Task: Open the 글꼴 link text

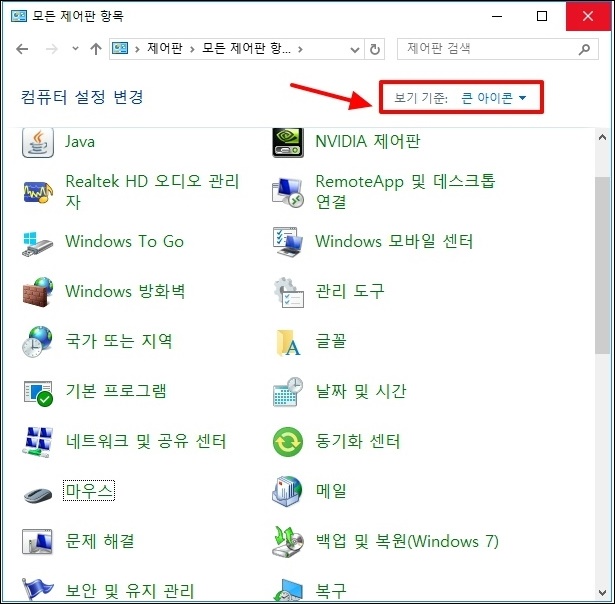Action: (331, 341)
